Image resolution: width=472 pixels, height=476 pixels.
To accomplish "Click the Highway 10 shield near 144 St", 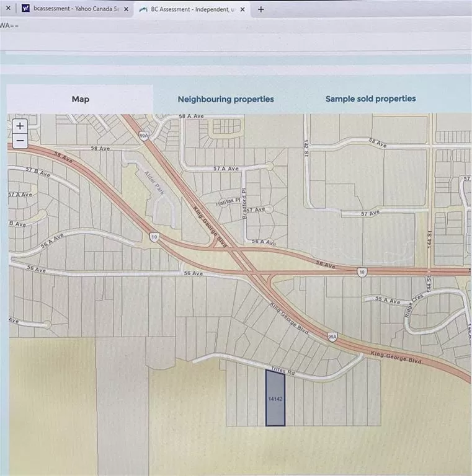I will 361,271.
